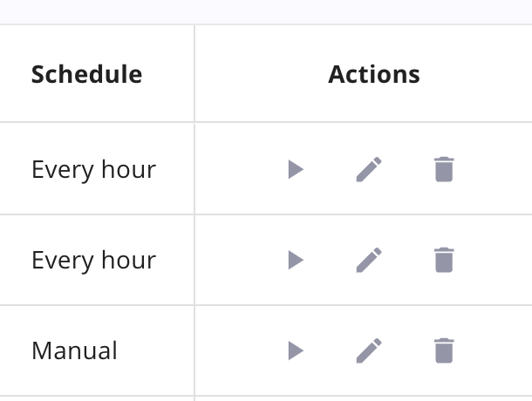Image resolution: width=532 pixels, height=401 pixels.
Task: Click blank space right of first row's trash icon
Action: (497, 169)
